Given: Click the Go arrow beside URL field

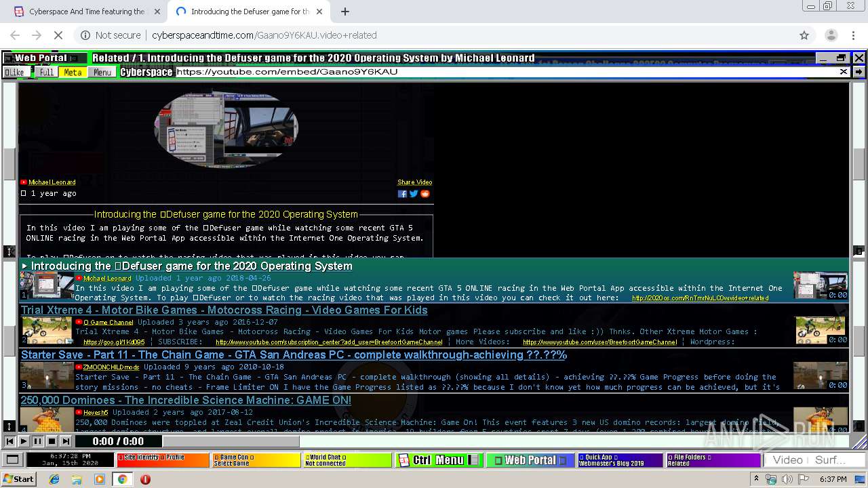Looking at the screenshot, I should (x=859, y=72).
